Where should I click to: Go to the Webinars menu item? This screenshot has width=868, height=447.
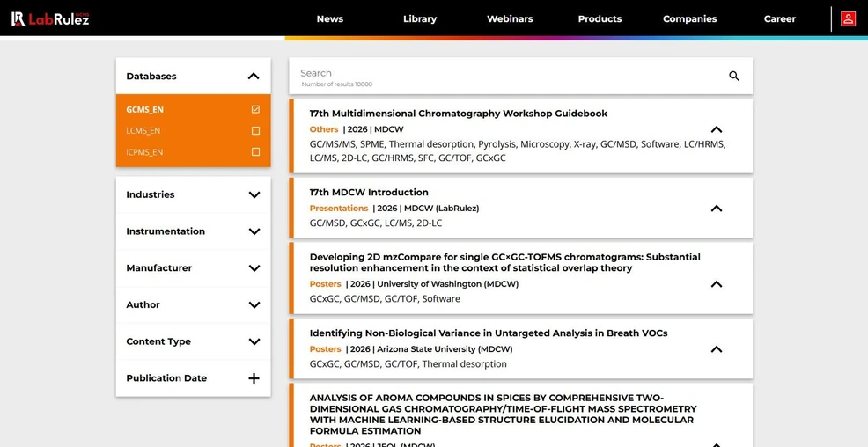click(x=510, y=18)
